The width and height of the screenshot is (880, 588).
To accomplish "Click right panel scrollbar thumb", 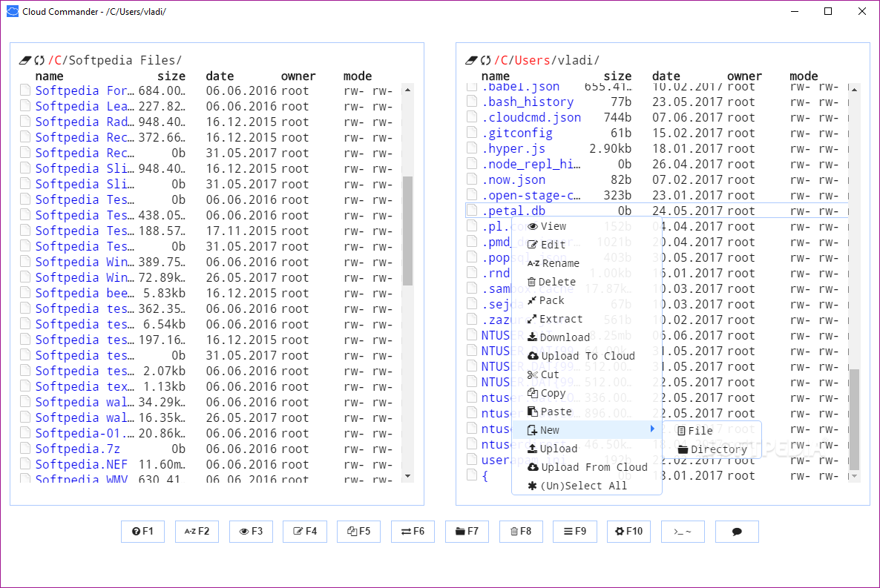I will 854,419.
